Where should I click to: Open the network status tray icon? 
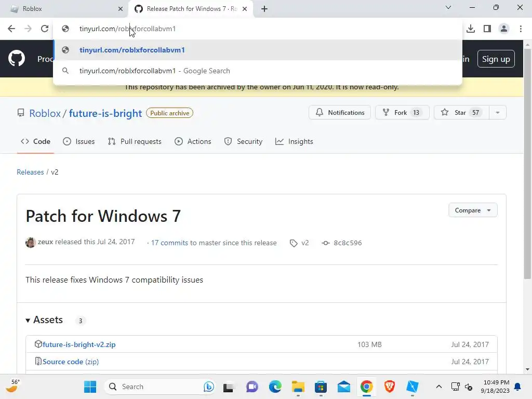pyautogui.click(x=455, y=387)
